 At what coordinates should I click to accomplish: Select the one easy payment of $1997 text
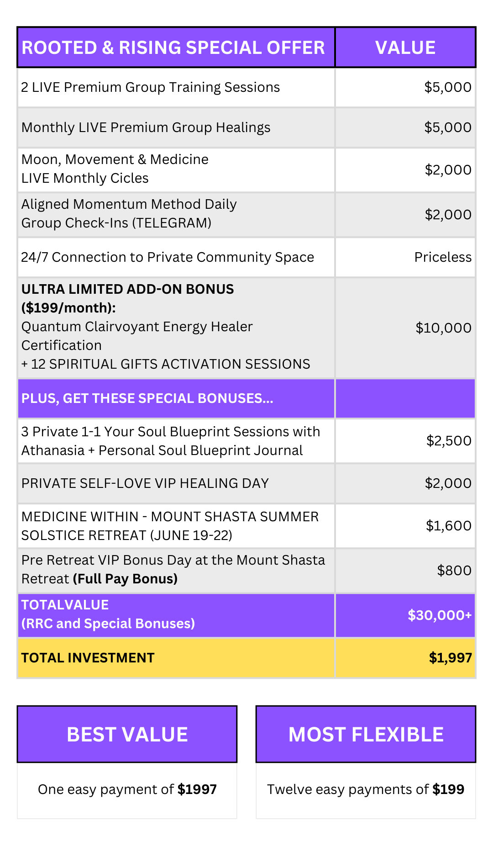pyautogui.click(x=127, y=789)
